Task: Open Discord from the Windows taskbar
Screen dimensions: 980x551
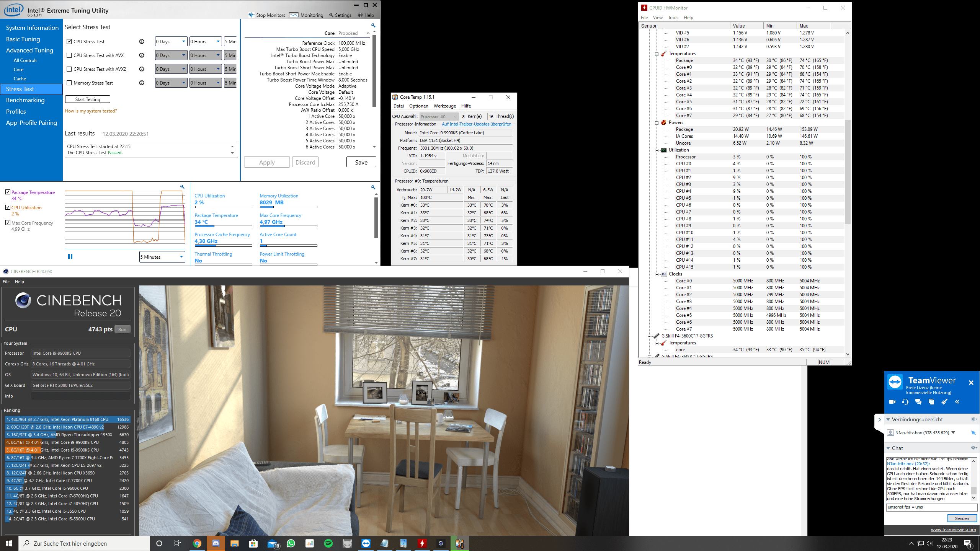Action: pos(216,543)
